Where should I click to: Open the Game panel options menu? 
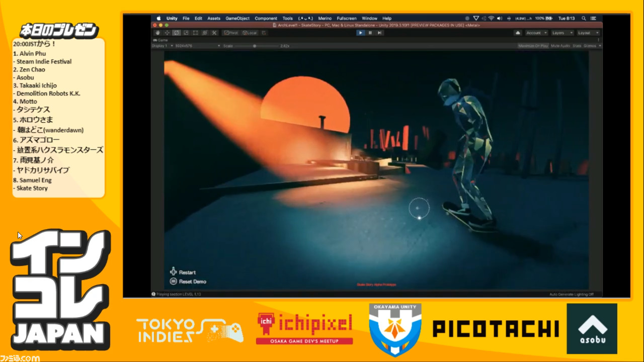598,40
